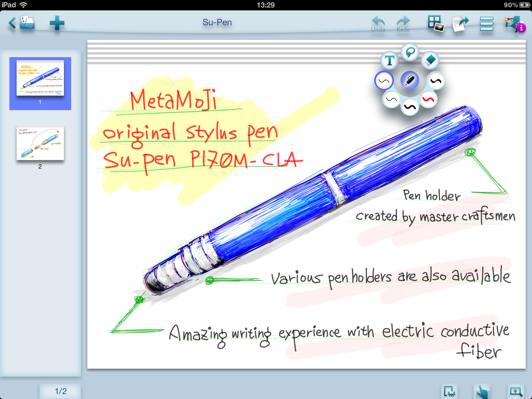Toggle the finger touch mode button

point(482,392)
